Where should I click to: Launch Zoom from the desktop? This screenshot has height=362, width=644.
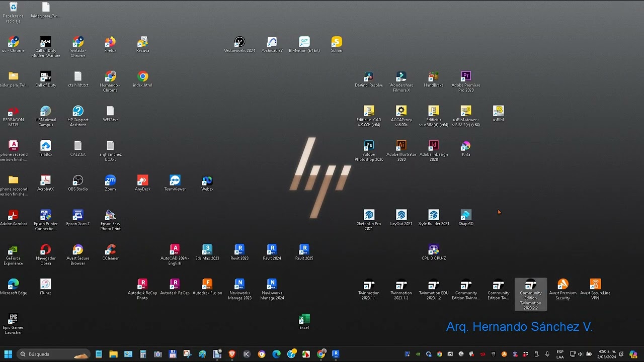coord(110,183)
